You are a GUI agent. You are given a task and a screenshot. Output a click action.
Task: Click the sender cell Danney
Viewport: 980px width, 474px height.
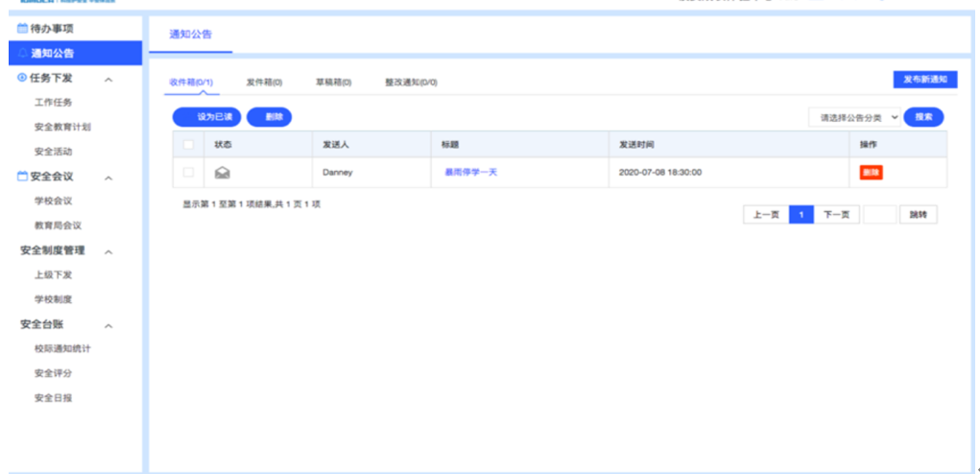click(338, 173)
